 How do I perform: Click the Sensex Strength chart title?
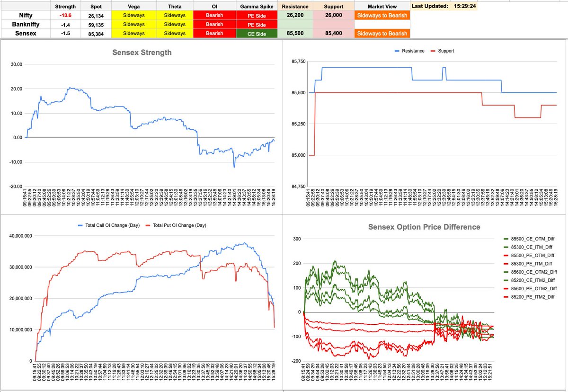(142, 53)
